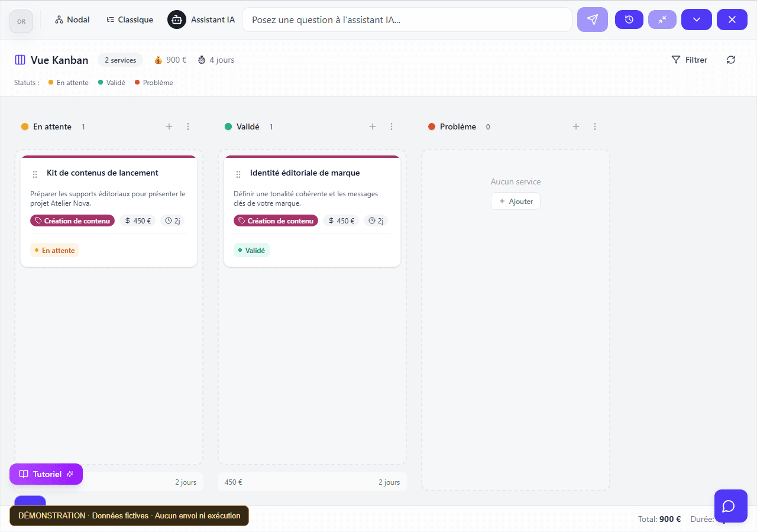Open the Kit de contenus de lancement card
Image resolution: width=757 pixels, height=532 pixels.
[x=109, y=211]
